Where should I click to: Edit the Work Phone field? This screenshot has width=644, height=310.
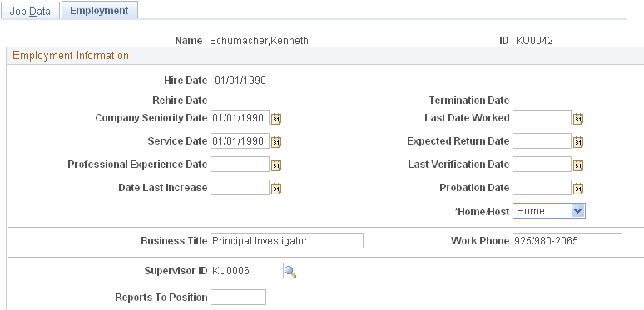click(567, 241)
